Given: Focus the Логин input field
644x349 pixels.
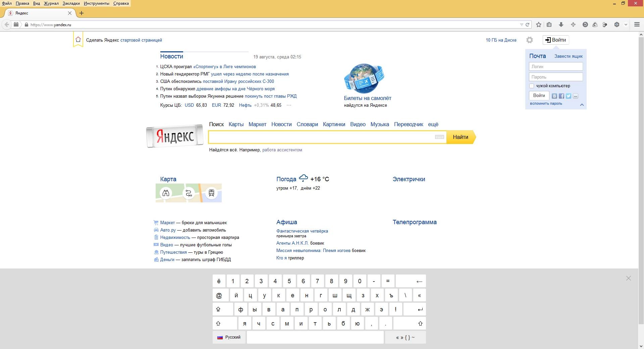Looking at the screenshot, I should (x=556, y=66).
